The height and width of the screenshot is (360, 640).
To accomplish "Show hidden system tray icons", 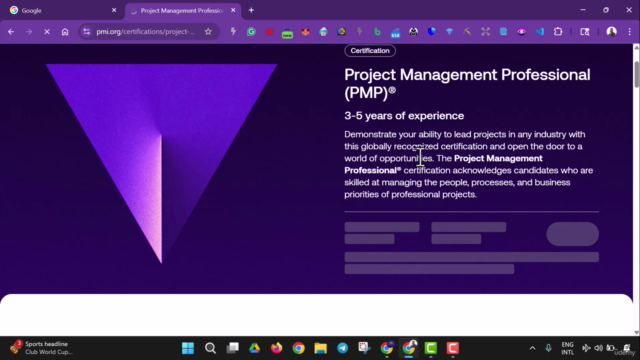I will 532,348.
